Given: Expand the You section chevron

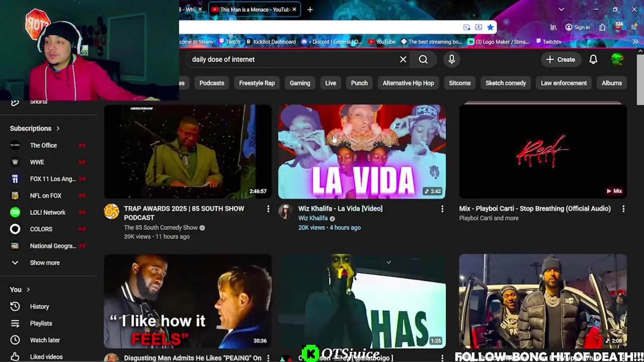Looking at the screenshot, I should 28,290.
